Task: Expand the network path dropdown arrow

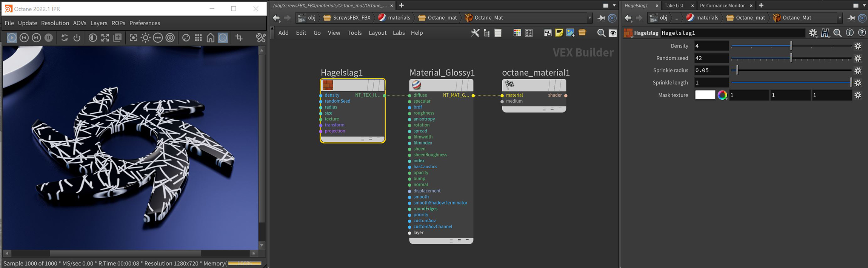Action: 589,18
